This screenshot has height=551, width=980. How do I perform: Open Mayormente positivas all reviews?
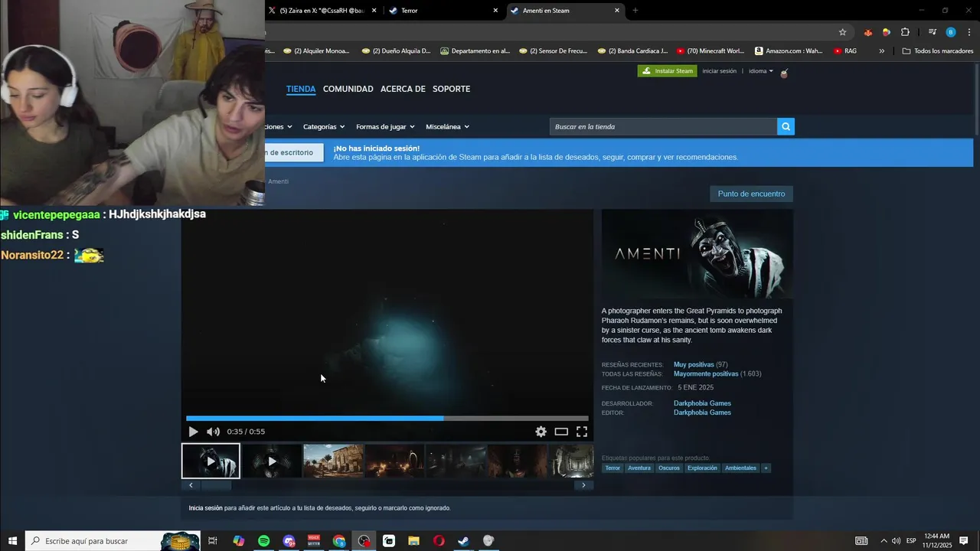click(x=706, y=374)
